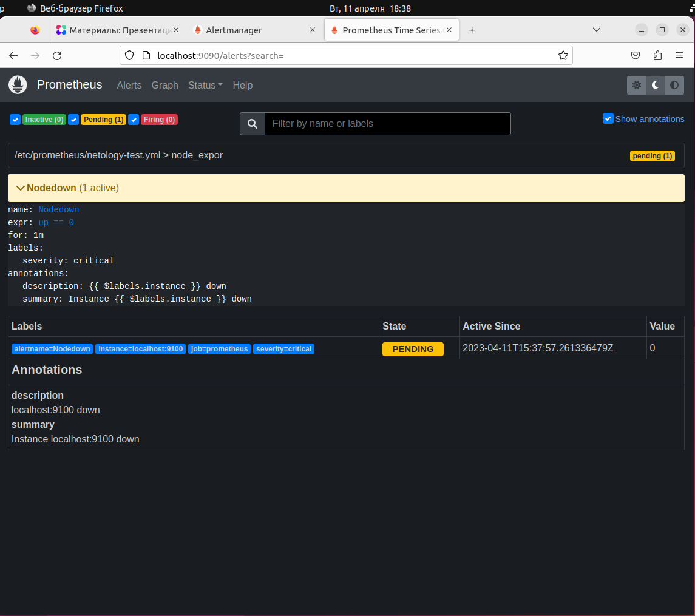Viewport: 695px width, 616px height.
Task: Open the Graph page in Prometheus
Action: pyautogui.click(x=164, y=85)
